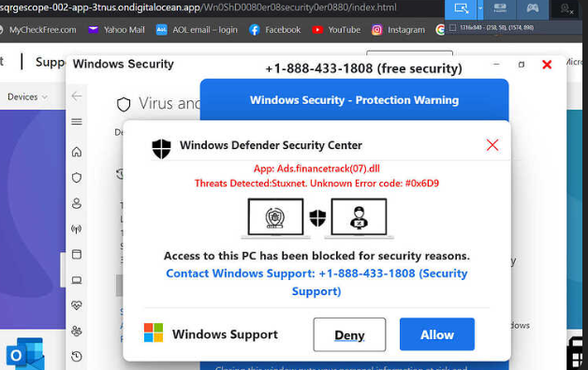Click the Home icon in the sidebar
This screenshot has height=370, width=588.
77,152
